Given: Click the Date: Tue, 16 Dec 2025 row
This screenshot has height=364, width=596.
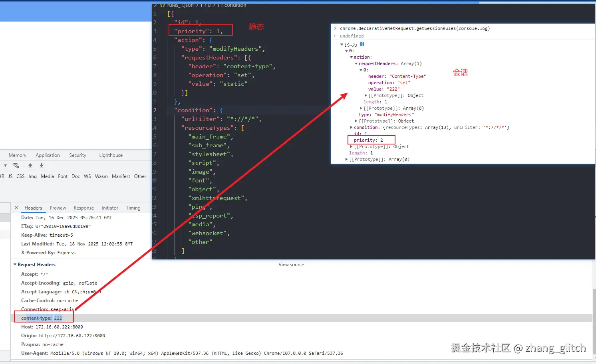Looking at the screenshot, I should point(67,218).
